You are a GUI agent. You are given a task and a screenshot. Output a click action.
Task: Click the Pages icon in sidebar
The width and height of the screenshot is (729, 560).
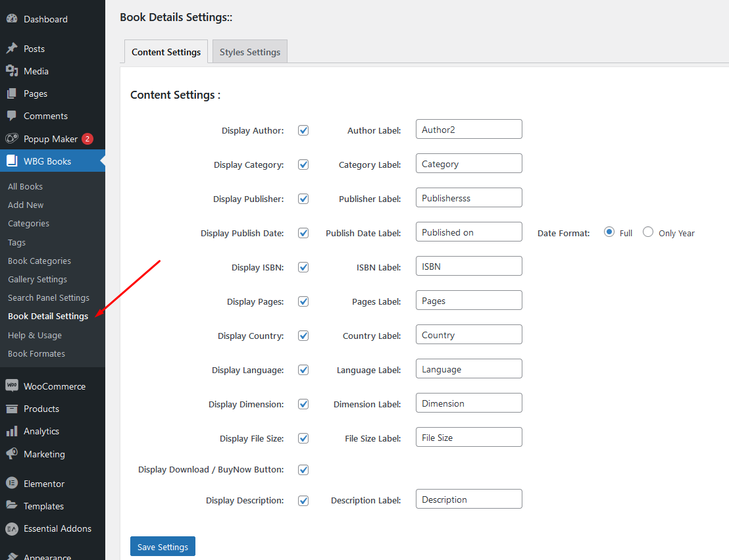click(12, 93)
